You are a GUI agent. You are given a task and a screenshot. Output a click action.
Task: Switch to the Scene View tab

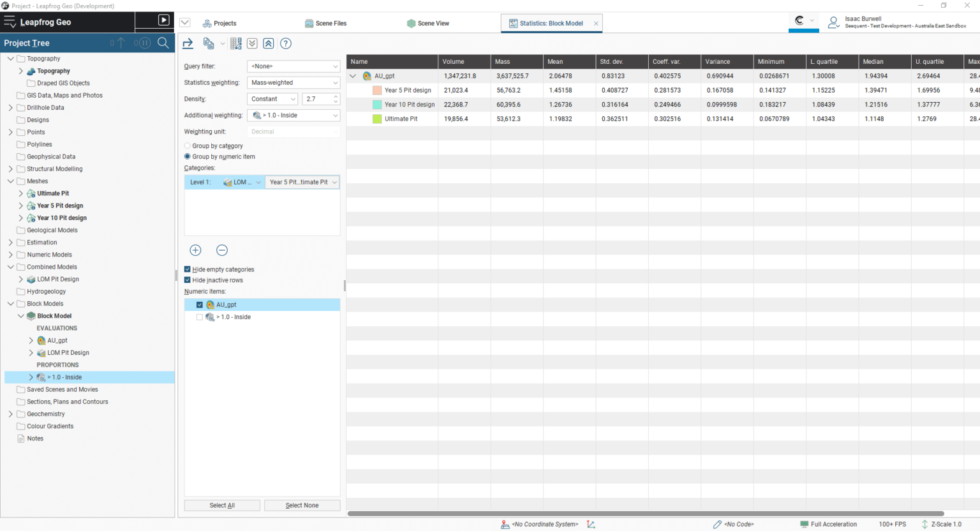click(x=428, y=23)
